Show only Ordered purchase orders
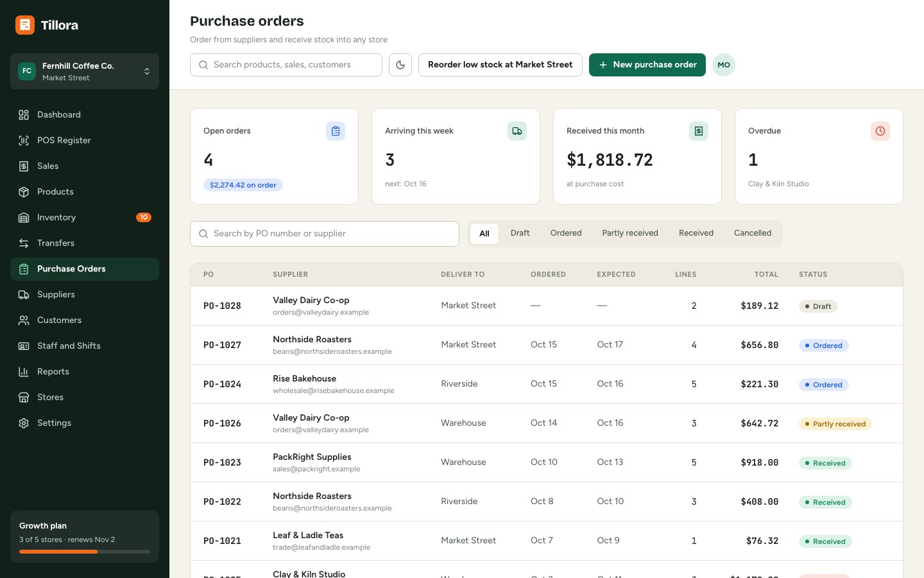The width and height of the screenshot is (924, 578). point(566,233)
